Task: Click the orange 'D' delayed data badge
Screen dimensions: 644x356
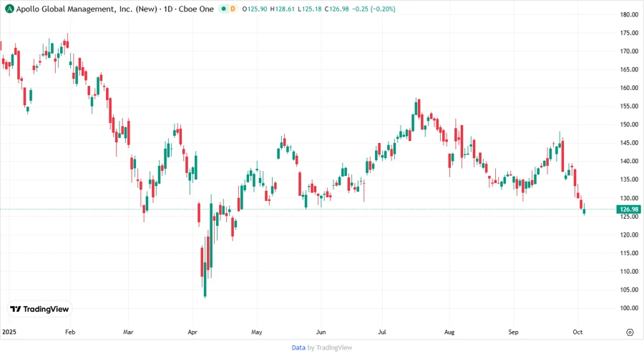Action: coord(233,9)
